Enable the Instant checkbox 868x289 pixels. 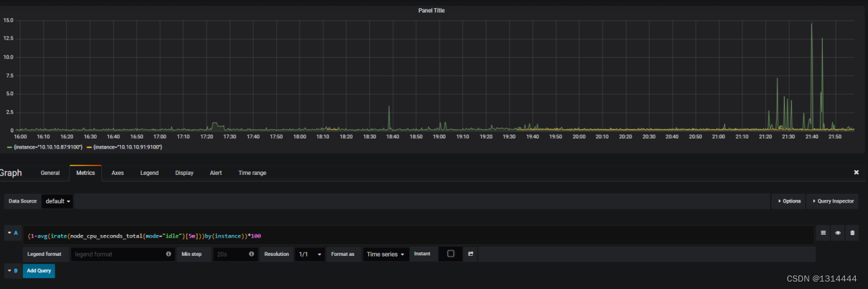click(451, 254)
